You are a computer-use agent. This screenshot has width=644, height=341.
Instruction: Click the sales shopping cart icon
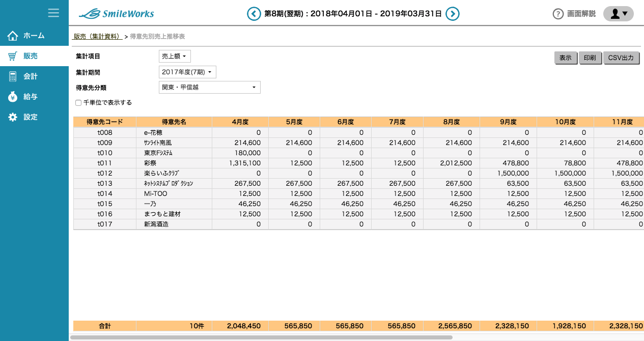[x=13, y=56]
